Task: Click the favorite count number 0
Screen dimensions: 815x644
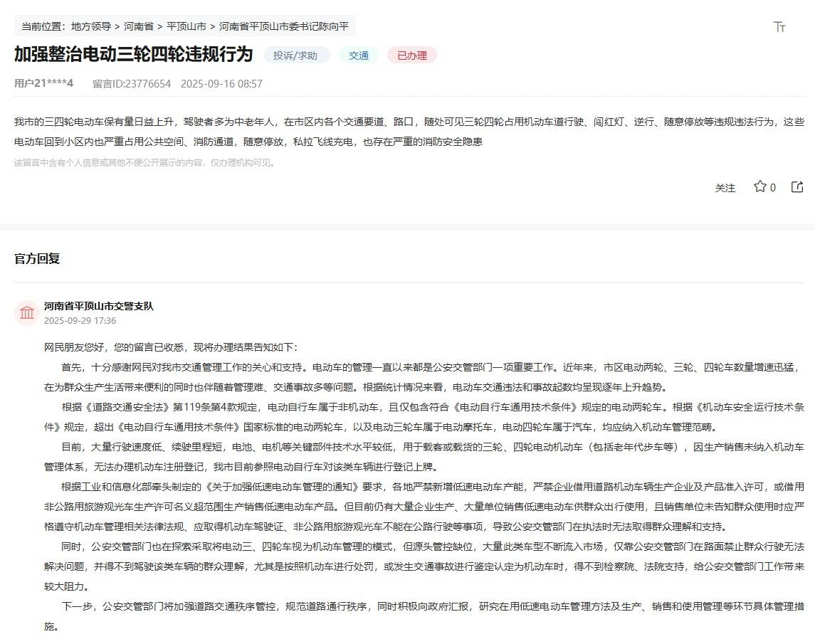Action: pos(773,188)
